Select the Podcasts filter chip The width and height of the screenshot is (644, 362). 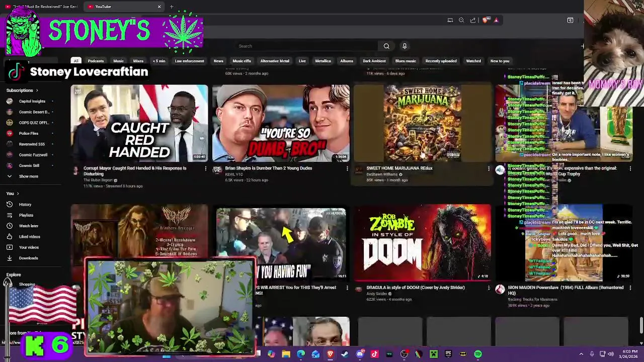pyautogui.click(x=96, y=61)
